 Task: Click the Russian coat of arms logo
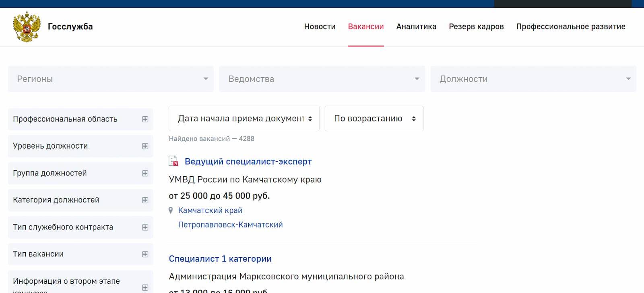tap(27, 27)
